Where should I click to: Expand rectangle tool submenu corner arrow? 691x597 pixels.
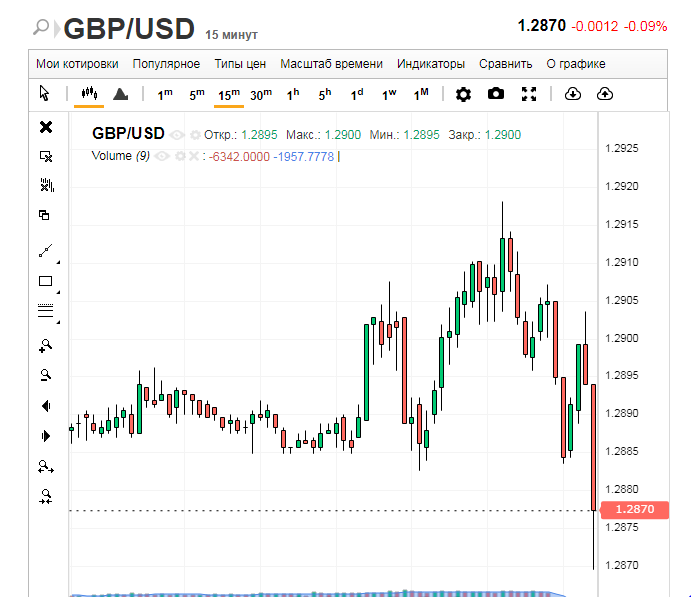58,292
